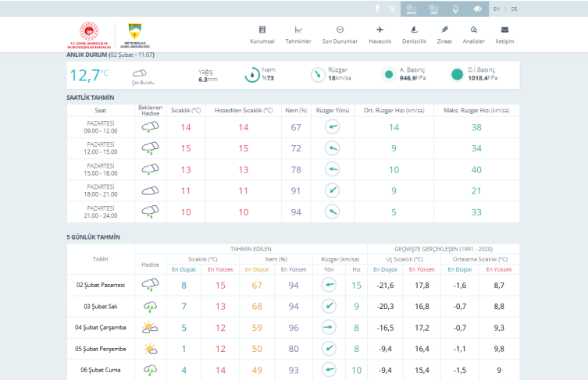Open the Havacılık airplane menu

[380, 34]
